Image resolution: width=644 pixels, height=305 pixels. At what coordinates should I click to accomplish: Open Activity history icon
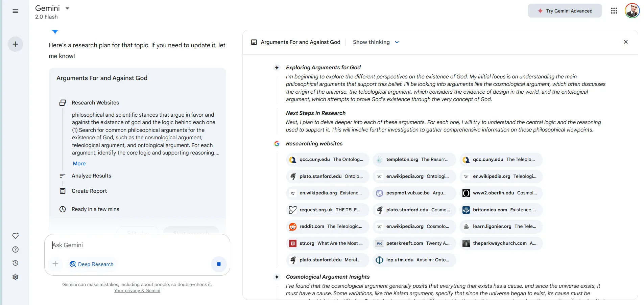(15, 263)
